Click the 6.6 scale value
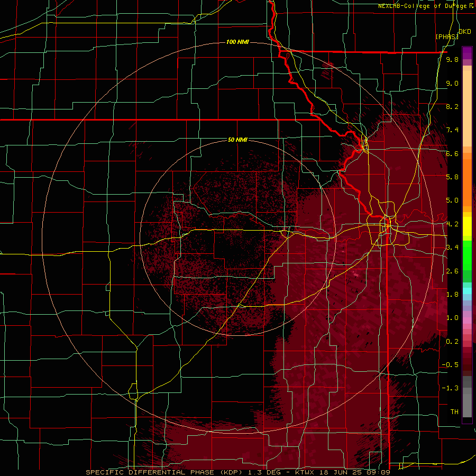The height and width of the screenshot is (476, 476). click(452, 153)
